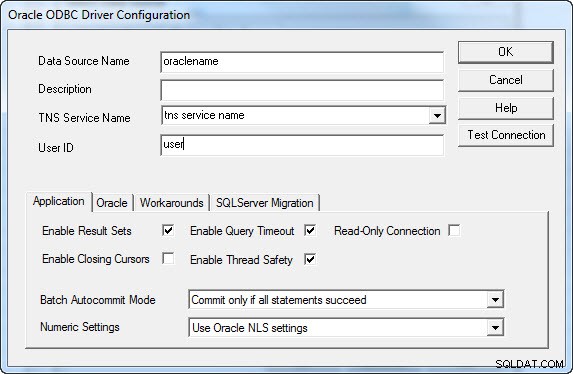Click the Oracle ODBC Driver Configuration title

pos(99,15)
